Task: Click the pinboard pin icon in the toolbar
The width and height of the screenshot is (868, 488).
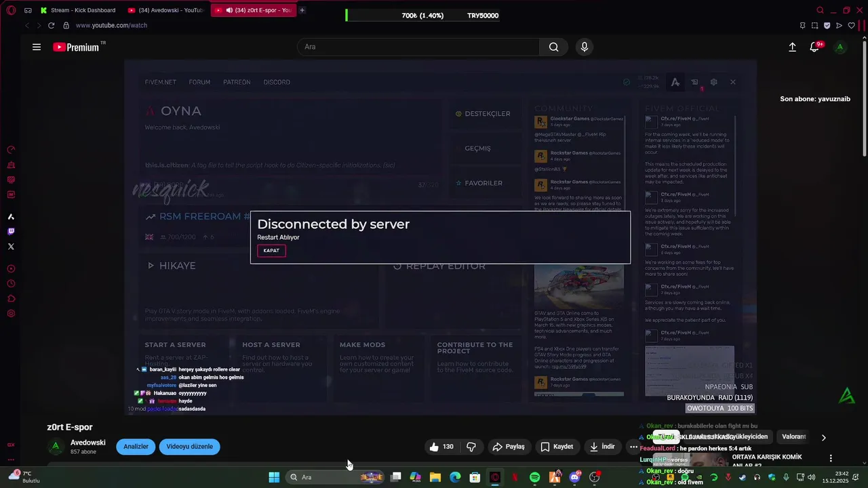Action: (802, 25)
